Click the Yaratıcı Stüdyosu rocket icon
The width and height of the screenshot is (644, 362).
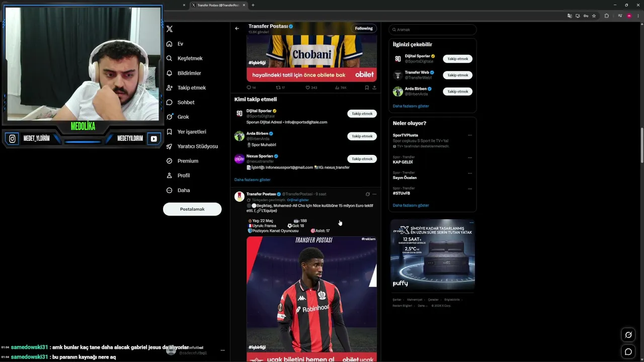click(170, 146)
